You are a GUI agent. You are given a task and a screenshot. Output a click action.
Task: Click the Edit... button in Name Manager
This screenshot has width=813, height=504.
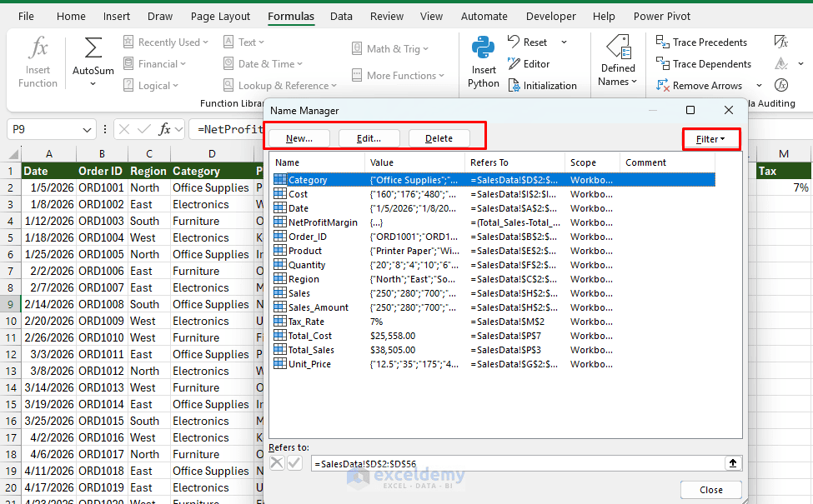click(369, 138)
